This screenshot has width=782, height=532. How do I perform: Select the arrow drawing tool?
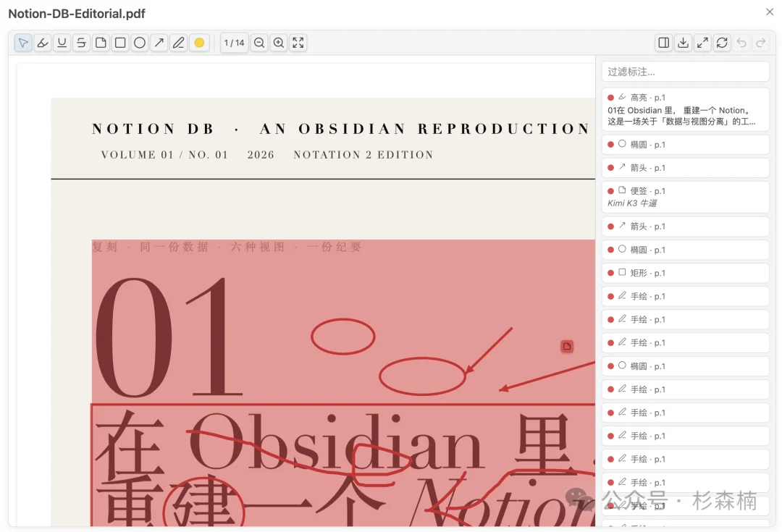pos(159,43)
